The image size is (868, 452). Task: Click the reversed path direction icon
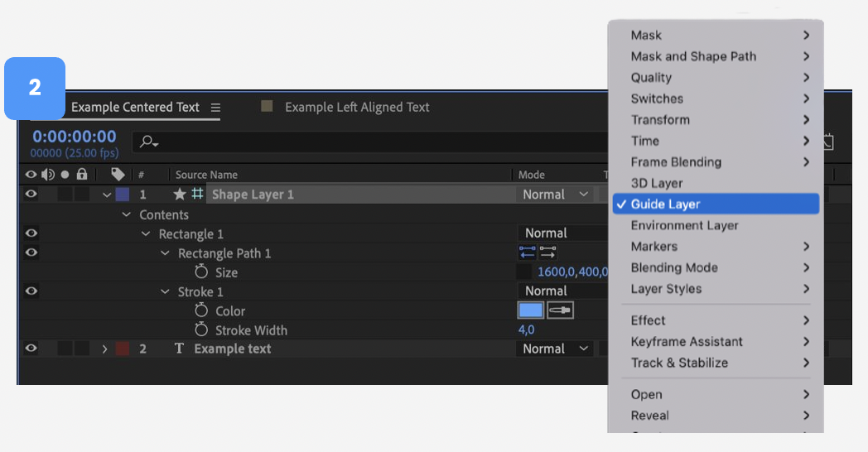pyautogui.click(x=548, y=252)
